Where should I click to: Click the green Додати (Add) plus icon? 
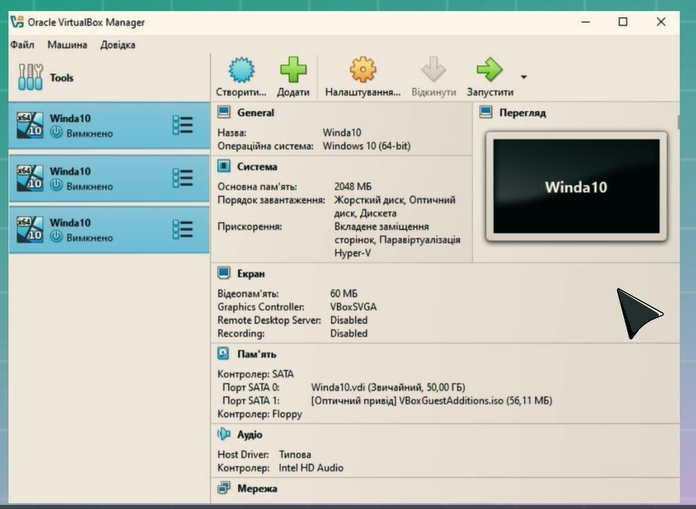click(x=293, y=69)
